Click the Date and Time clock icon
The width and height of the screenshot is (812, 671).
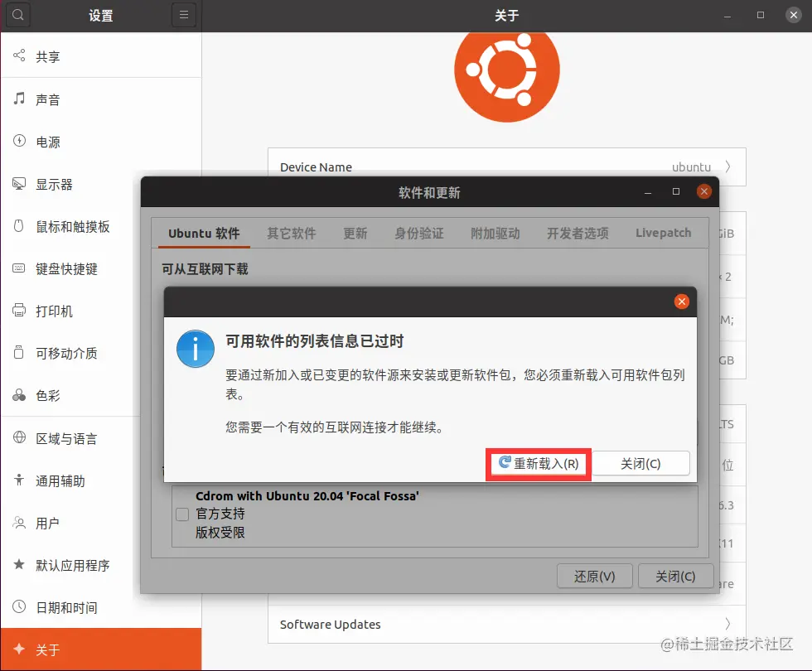(x=19, y=606)
